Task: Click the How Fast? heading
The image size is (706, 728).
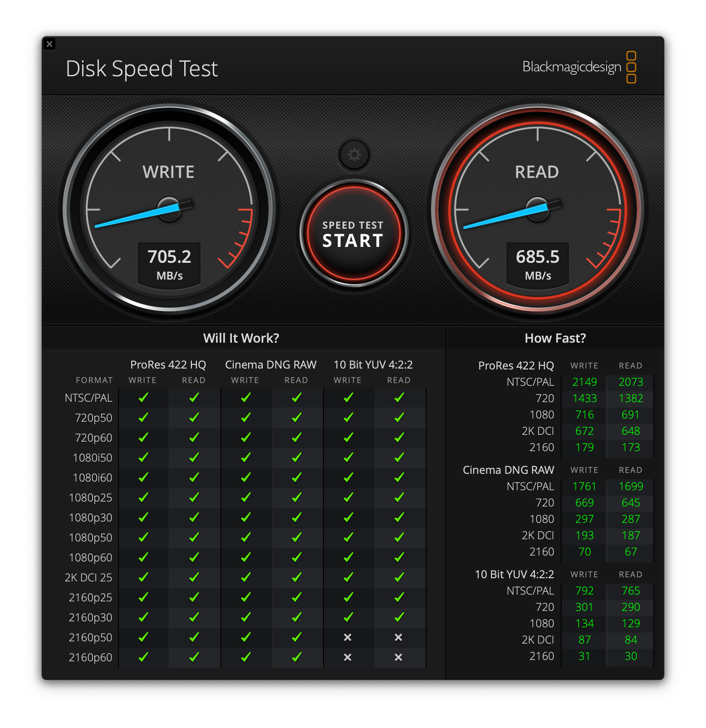Action: coord(555,338)
